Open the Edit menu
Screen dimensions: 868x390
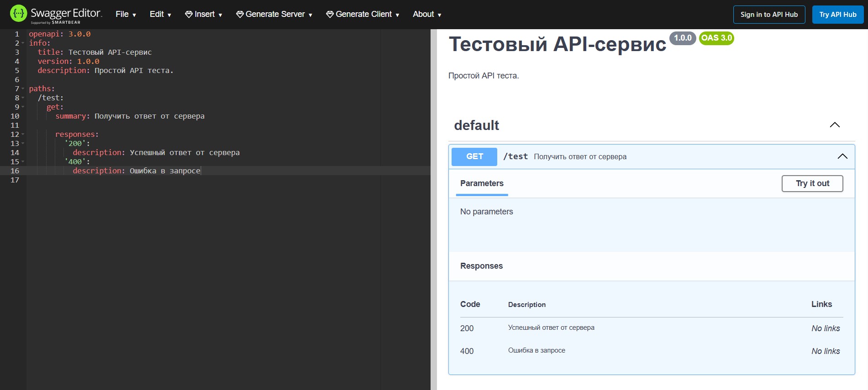[x=160, y=15]
